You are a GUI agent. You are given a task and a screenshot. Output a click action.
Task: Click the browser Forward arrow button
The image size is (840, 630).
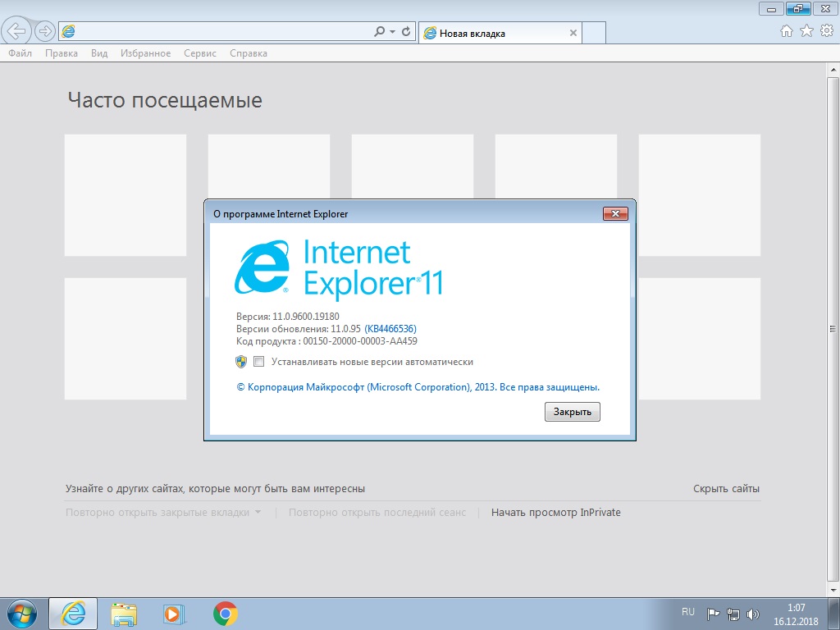[x=45, y=32]
